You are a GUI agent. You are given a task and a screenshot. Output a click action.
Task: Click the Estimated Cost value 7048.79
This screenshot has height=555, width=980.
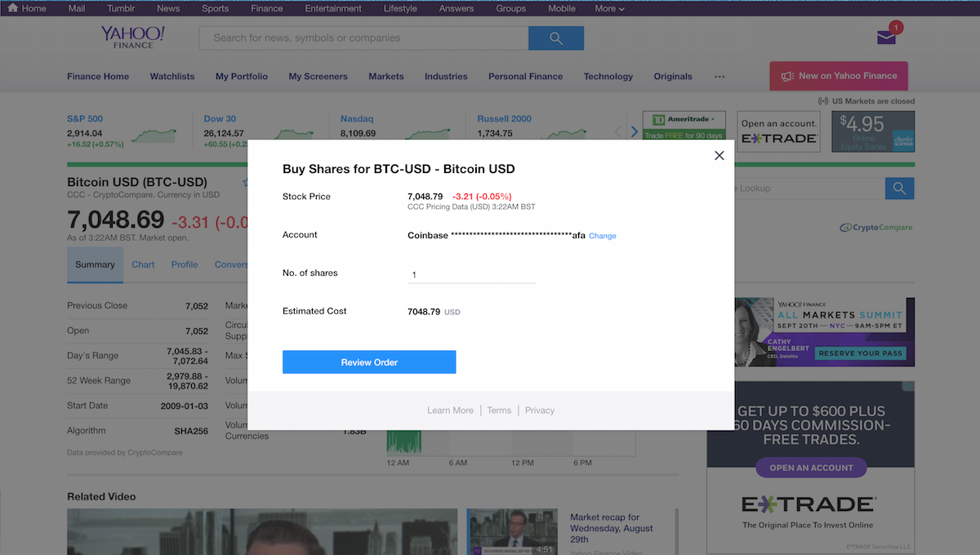pos(424,312)
